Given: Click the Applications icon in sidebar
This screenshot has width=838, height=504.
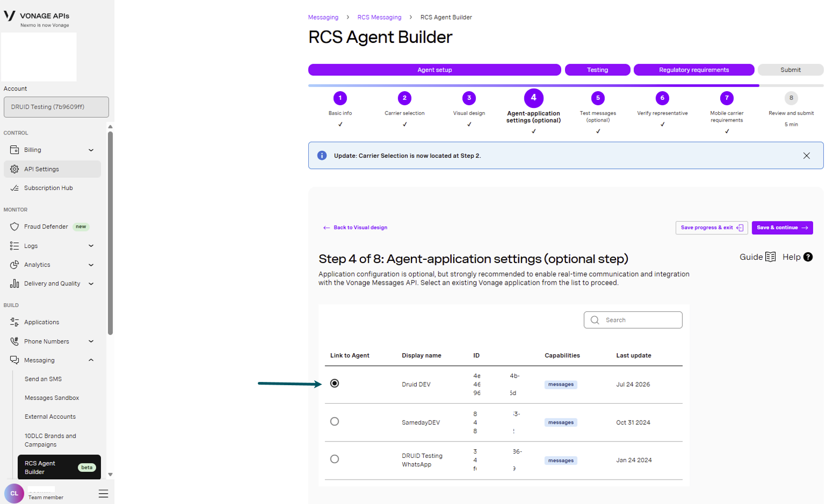Looking at the screenshot, I should [15, 322].
